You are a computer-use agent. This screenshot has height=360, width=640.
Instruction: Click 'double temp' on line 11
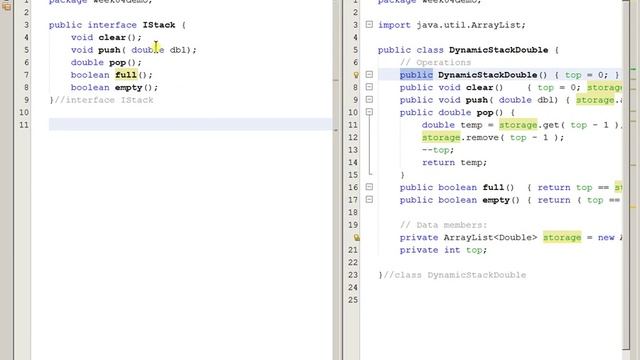[452, 125]
